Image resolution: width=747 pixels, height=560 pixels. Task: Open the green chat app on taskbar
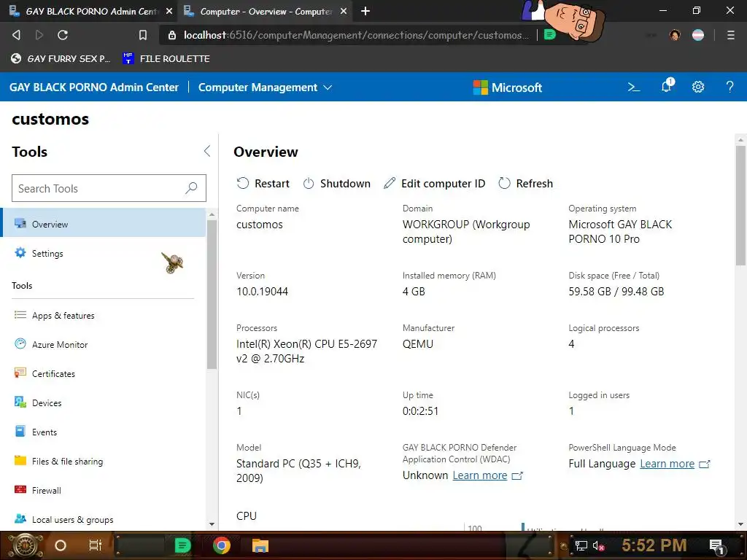point(182,545)
